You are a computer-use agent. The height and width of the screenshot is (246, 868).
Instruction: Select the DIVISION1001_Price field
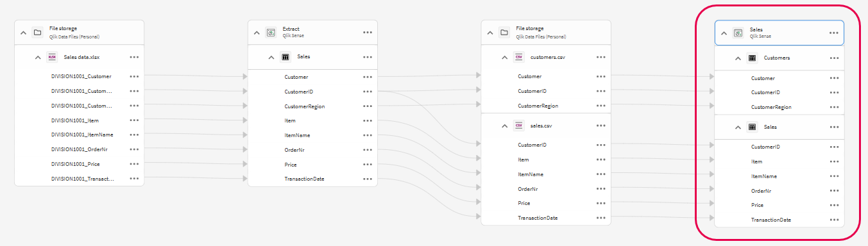pos(76,164)
